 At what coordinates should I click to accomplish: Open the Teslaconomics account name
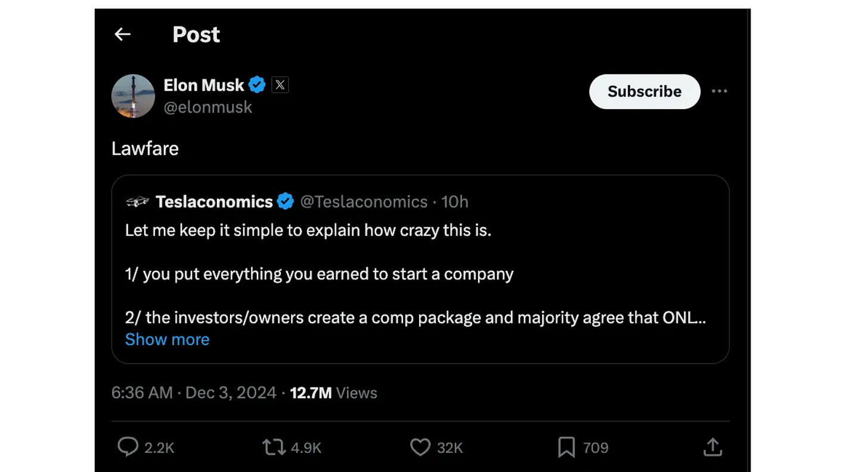point(214,202)
